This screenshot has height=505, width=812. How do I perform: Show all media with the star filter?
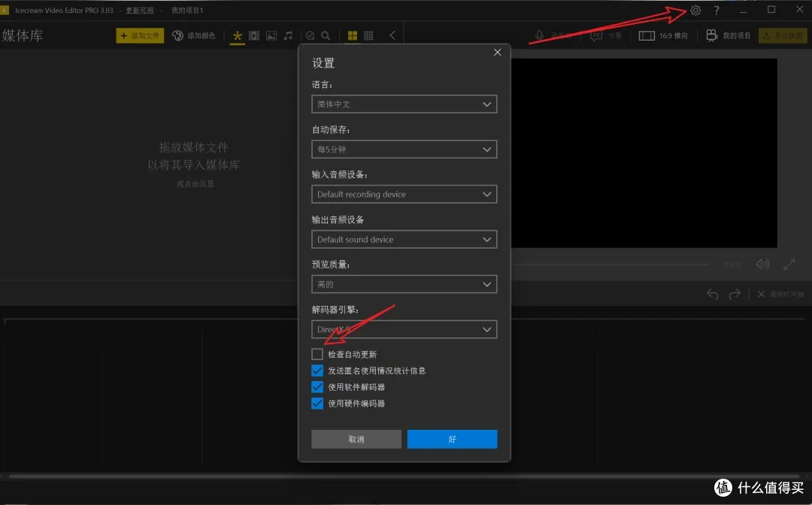click(237, 36)
